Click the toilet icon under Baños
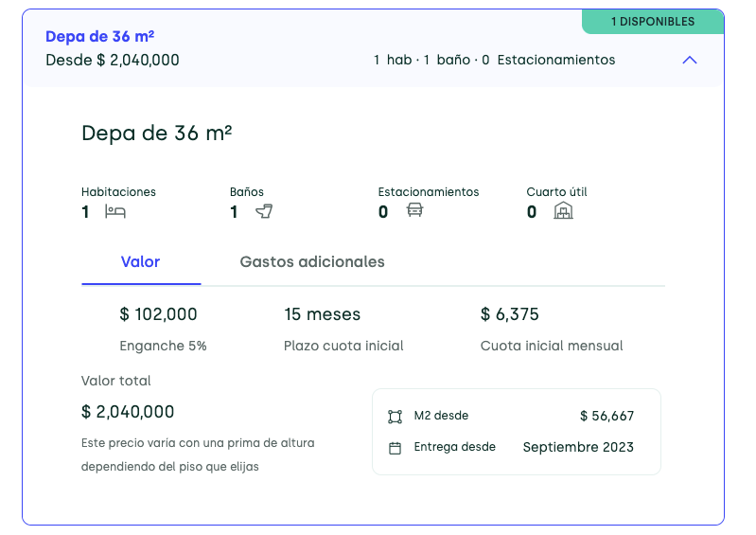Screen dimensions: 756x535 click(264, 211)
